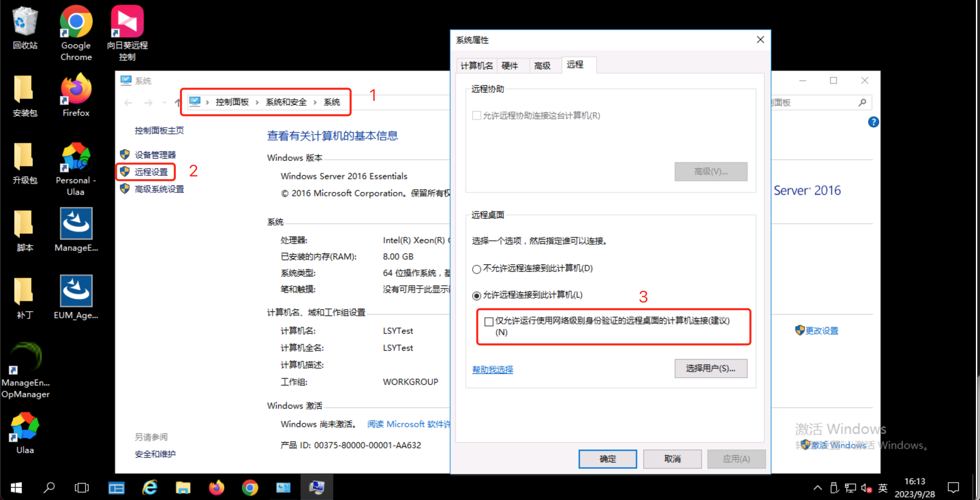Click 阅读 Microsoft 软件许可 link

point(409,424)
